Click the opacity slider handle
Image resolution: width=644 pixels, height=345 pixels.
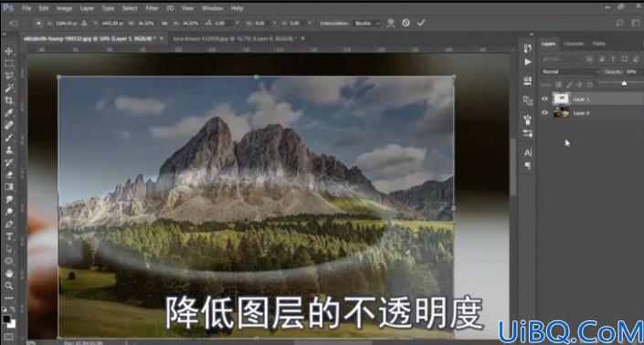pyautogui.click(x=624, y=83)
